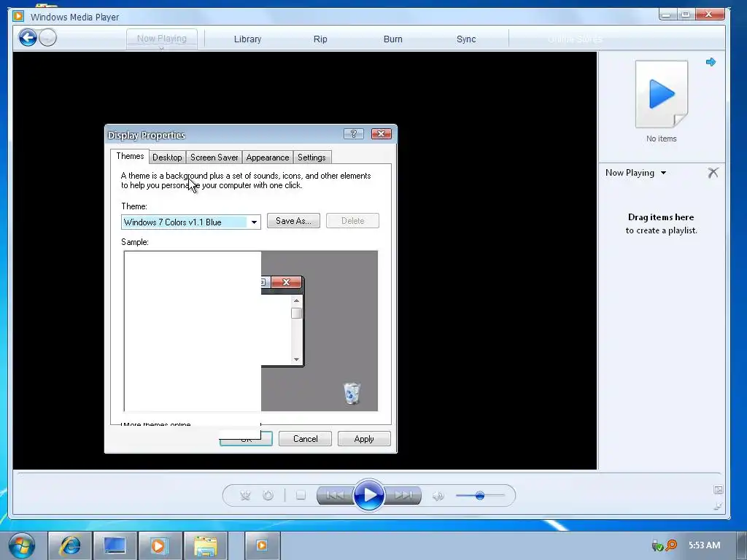
Task: Click the volume slider handle
Action: (480, 496)
